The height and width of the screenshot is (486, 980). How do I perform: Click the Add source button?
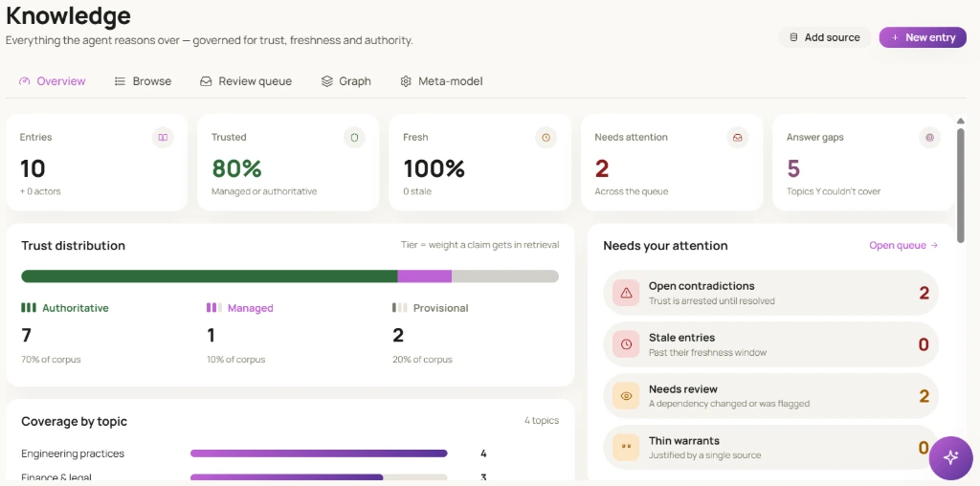click(x=824, y=37)
